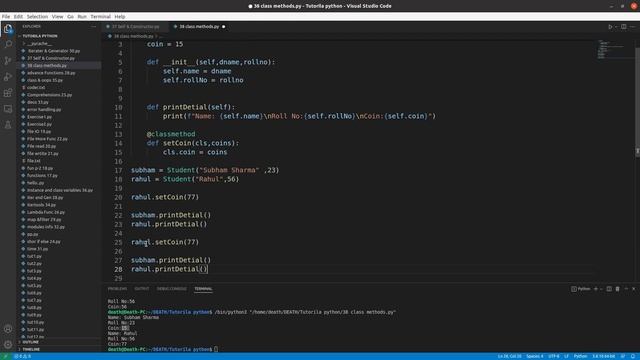Split the terminal panel
The height and width of the screenshot is (360, 640).
609,289
